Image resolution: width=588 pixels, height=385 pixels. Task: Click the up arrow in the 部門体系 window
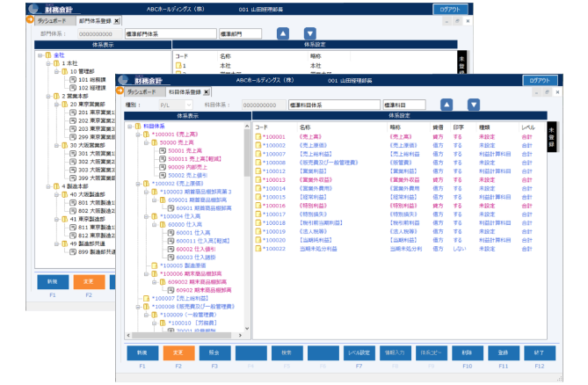(283, 33)
